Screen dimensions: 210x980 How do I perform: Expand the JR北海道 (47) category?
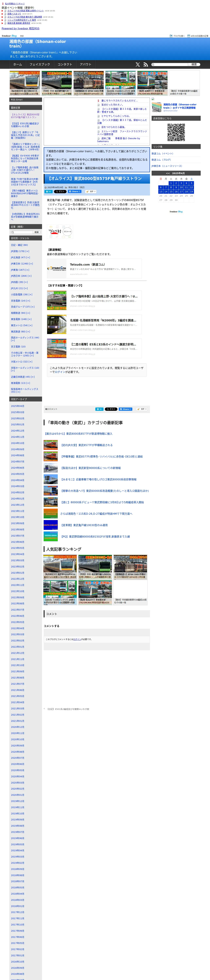[x=28, y=258]
